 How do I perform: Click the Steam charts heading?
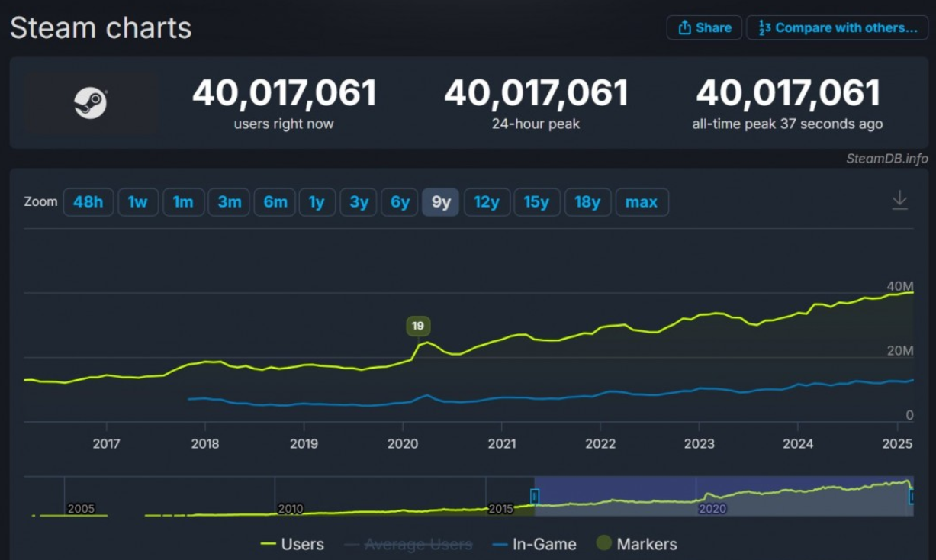pos(101,28)
